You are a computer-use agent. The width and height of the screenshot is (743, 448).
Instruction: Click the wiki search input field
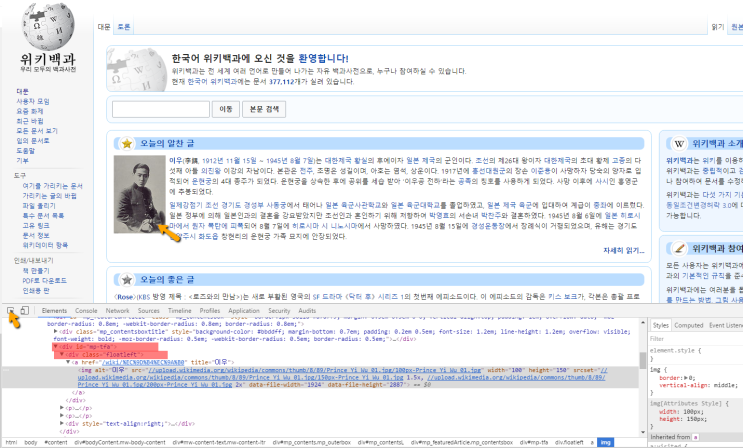coord(161,109)
